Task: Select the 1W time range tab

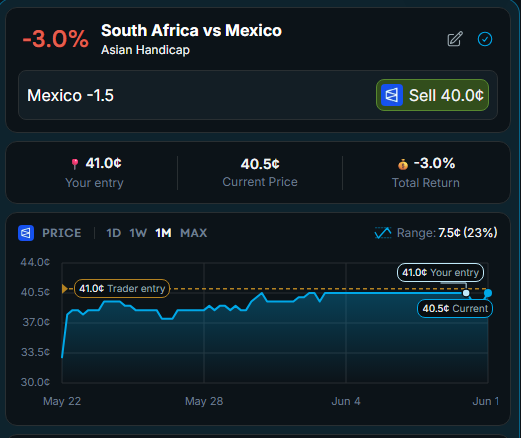Action: point(138,233)
